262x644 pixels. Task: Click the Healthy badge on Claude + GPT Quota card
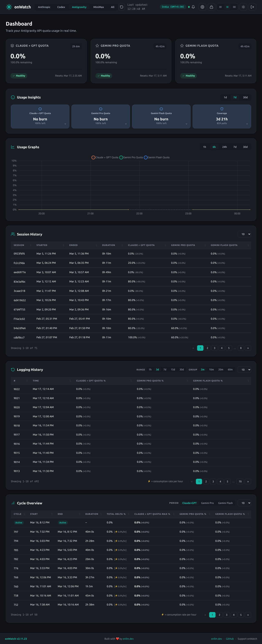click(19, 76)
